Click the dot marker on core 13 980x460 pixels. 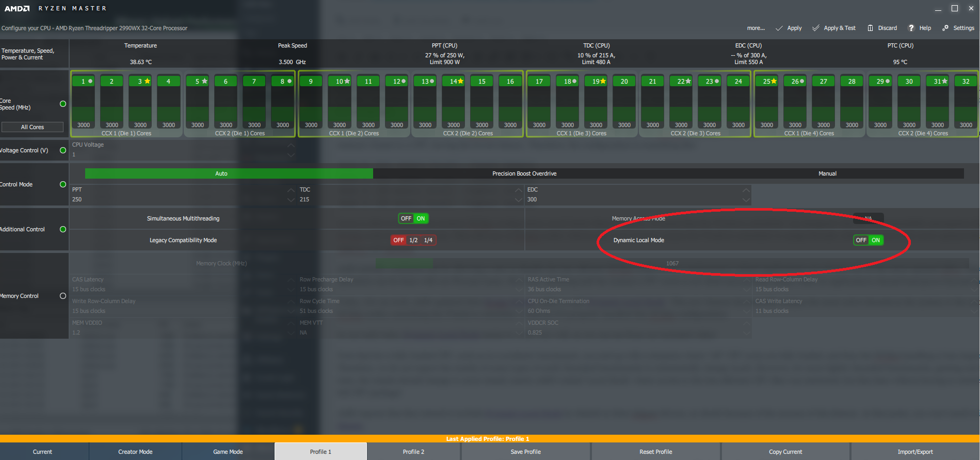click(x=432, y=81)
